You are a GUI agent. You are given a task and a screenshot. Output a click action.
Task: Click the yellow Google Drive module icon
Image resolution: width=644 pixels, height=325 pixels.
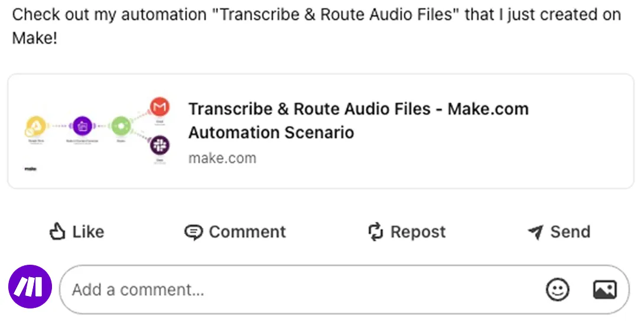point(35,126)
